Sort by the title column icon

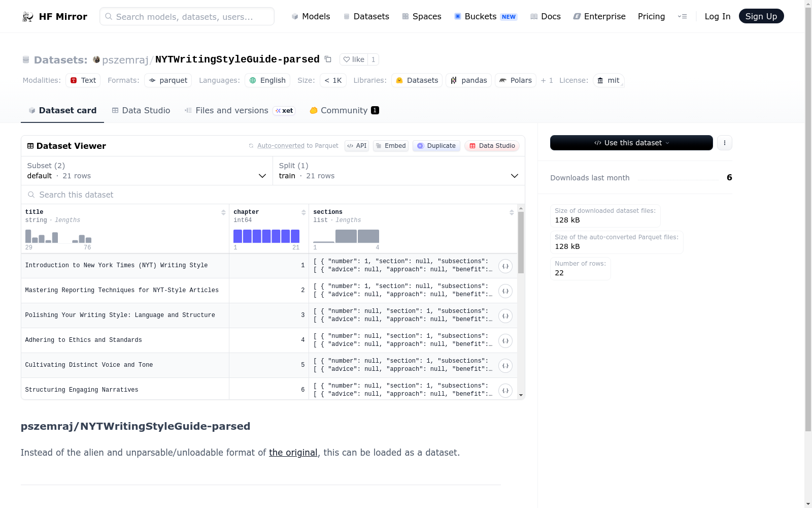223,212
